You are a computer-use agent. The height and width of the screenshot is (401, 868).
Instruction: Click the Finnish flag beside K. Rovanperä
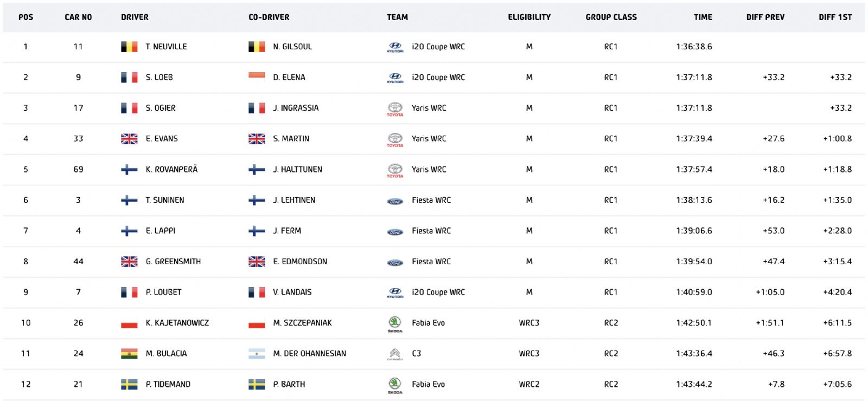click(x=129, y=169)
